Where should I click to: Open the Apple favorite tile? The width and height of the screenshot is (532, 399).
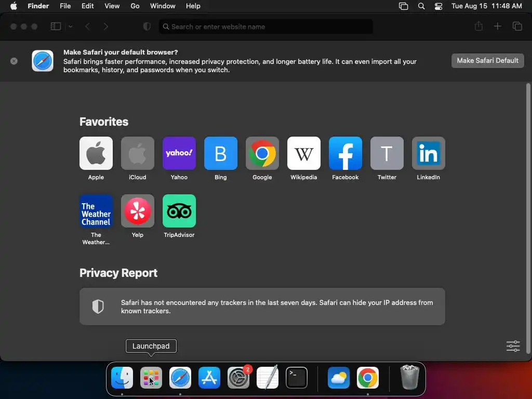[x=96, y=153]
